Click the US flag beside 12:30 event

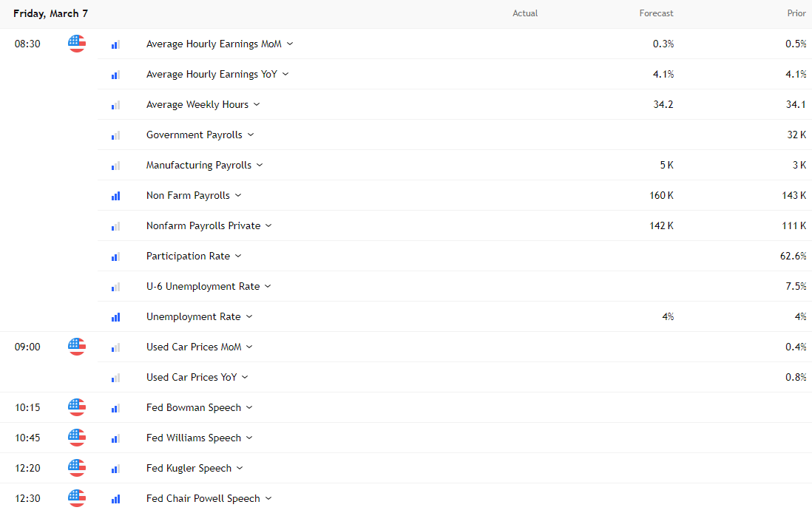(77, 498)
